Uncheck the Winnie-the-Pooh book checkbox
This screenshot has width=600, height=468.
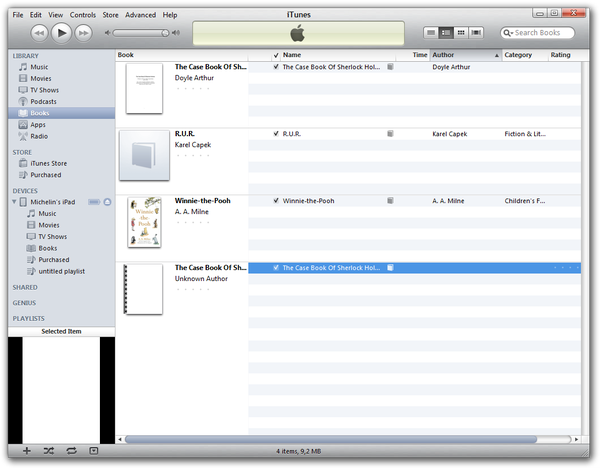276,201
